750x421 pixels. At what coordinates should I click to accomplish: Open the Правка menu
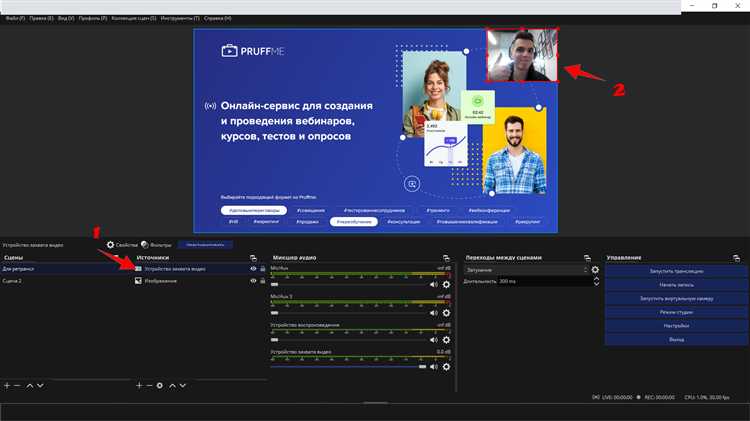tap(41, 19)
